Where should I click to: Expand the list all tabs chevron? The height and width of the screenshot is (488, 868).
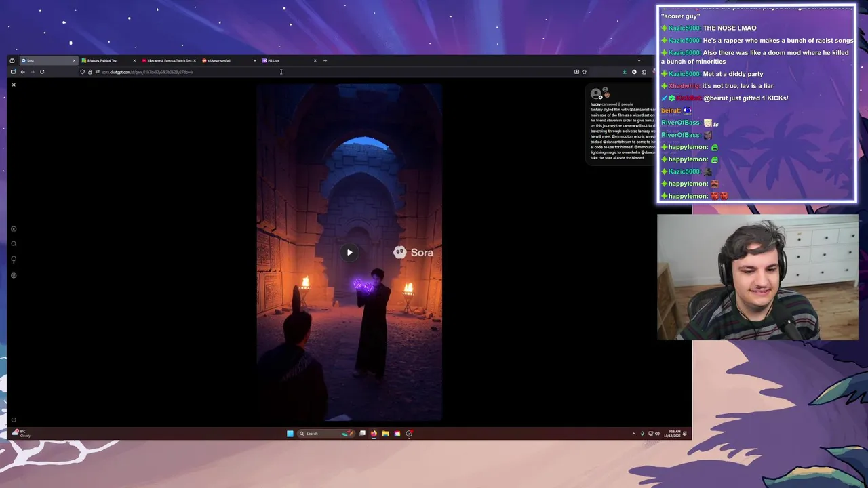click(639, 60)
